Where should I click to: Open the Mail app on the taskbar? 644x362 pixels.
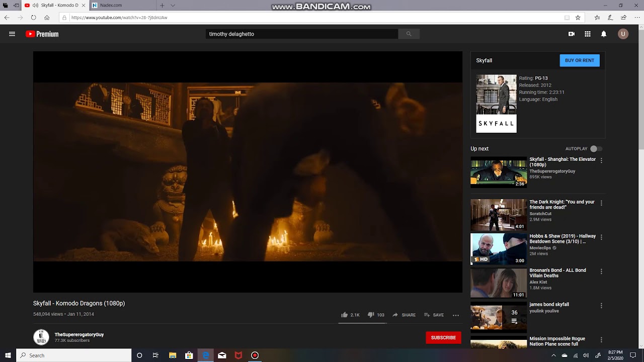pos(222,355)
